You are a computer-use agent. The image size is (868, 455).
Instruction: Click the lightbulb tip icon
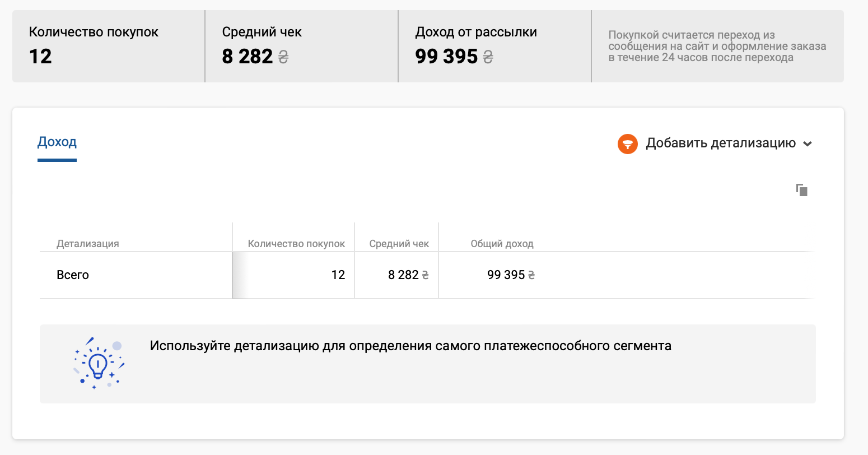[x=99, y=363]
